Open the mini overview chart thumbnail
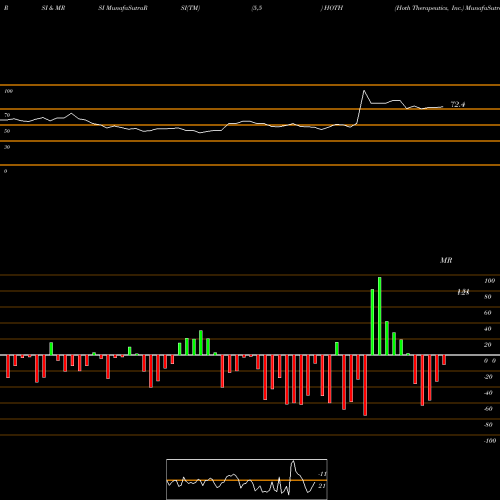500x500 pixels. point(247,479)
